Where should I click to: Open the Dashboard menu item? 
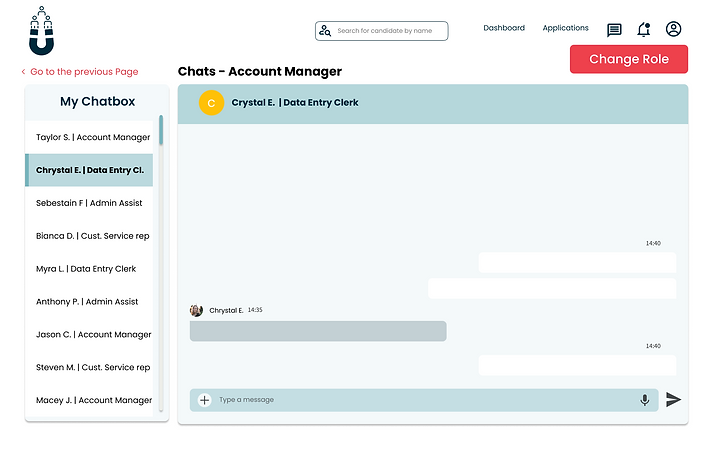click(504, 28)
